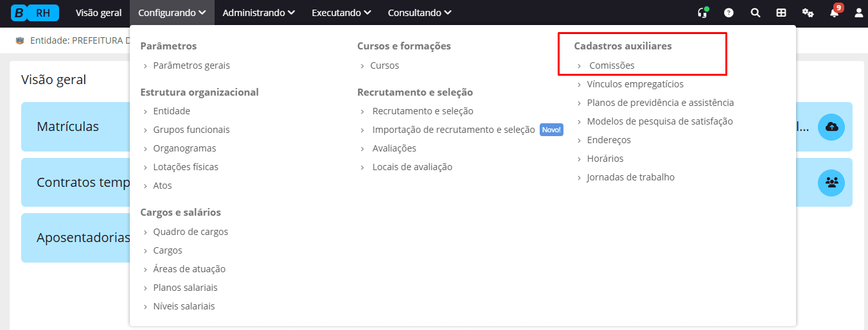The width and height of the screenshot is (868, 330).
Task: Go to the Visão geral tab
Action: [x=98, y=12]
